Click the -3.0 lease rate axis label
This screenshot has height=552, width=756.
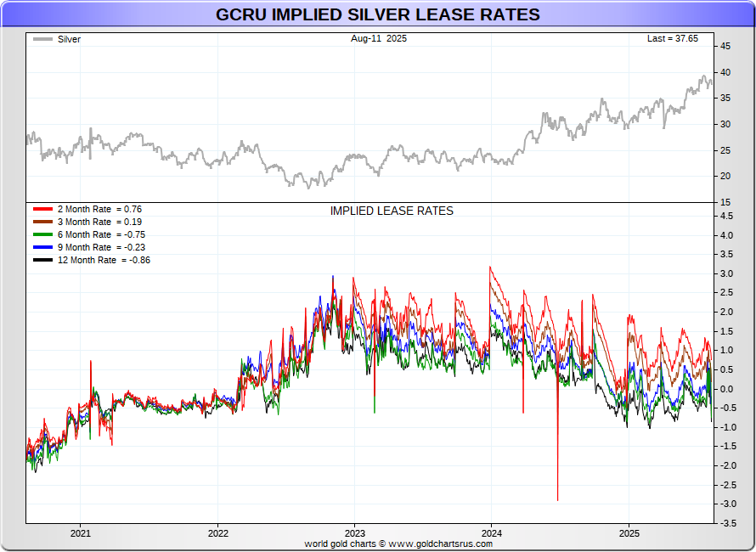coord(728,504)
